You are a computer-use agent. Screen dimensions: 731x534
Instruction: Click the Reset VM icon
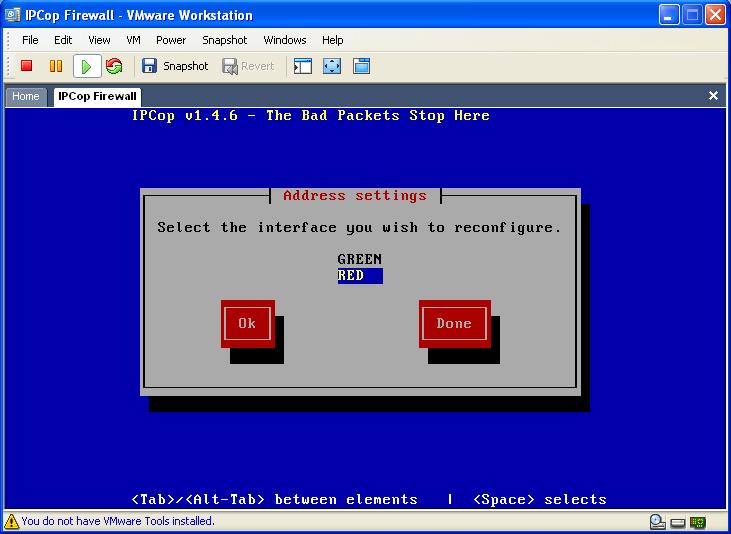114,66
